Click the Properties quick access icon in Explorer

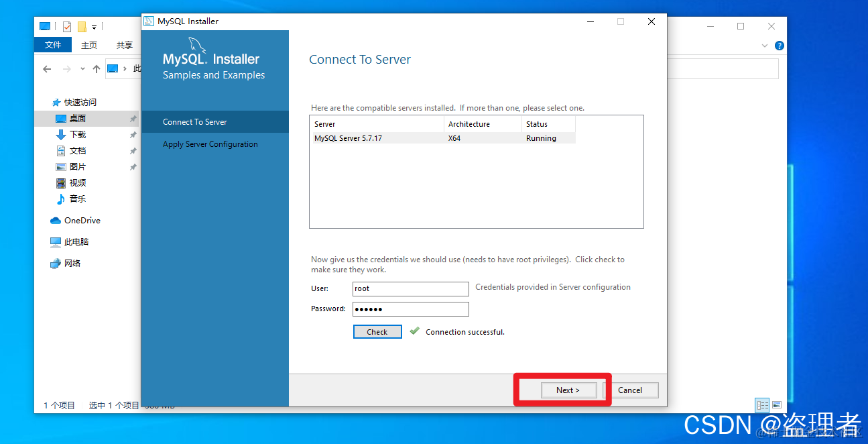pos(67,27)
